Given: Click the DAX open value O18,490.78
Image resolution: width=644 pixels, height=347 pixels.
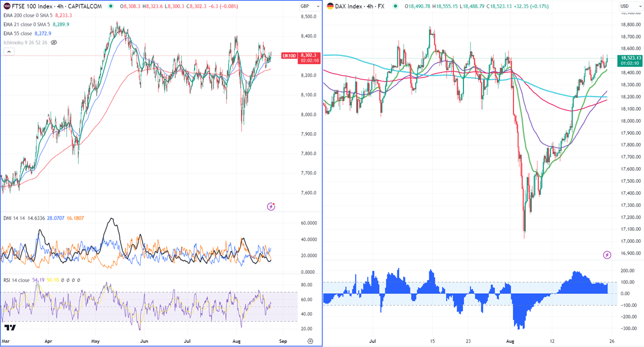Looking at the screenshot, I should click(417, 6).
